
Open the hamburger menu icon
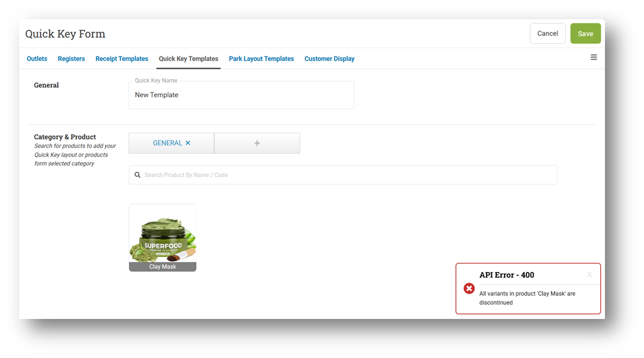pos(594,58)
